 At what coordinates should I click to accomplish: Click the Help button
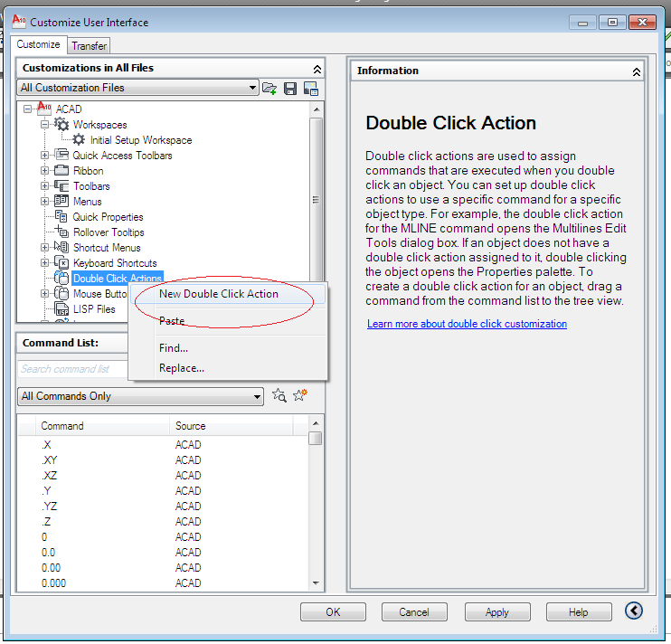click(x=579, y=612)
